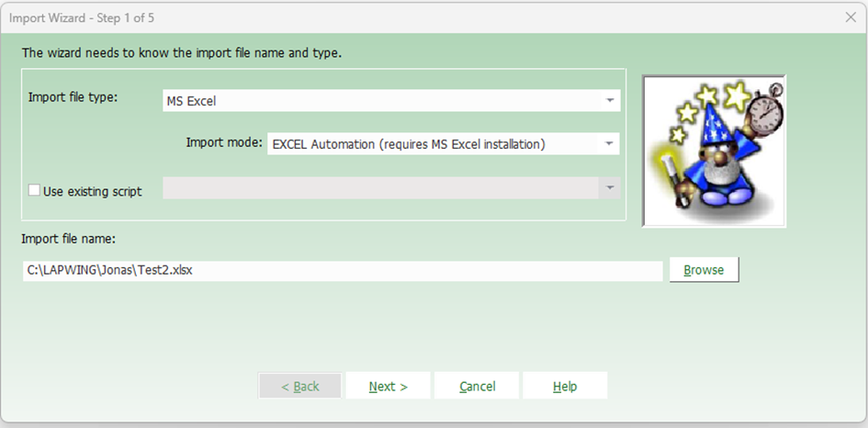Click the EXCEL Automation import mode field

click(432, 143)
